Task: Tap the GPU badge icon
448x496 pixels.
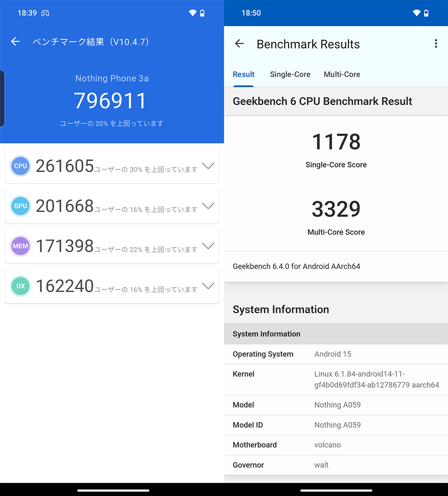Action: (x=21, y=206)
